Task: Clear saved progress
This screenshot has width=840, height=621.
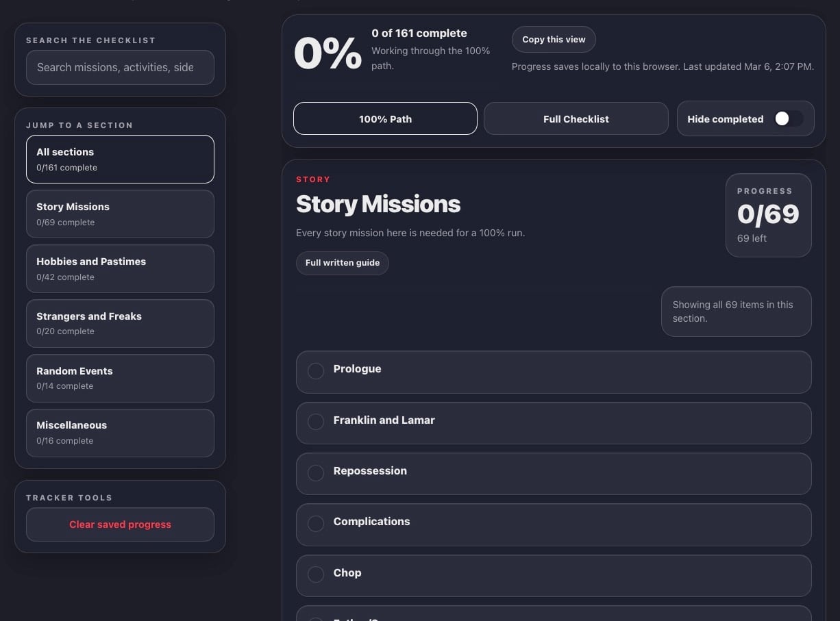Action: [120, 524]
